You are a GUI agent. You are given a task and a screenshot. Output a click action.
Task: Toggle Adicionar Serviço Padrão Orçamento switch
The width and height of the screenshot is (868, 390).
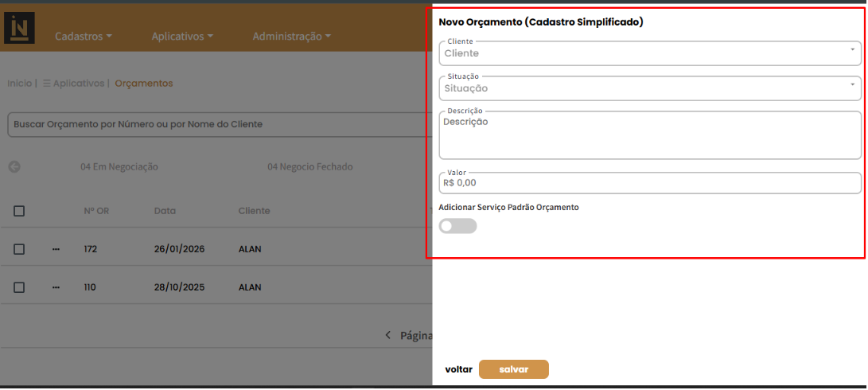457,226
